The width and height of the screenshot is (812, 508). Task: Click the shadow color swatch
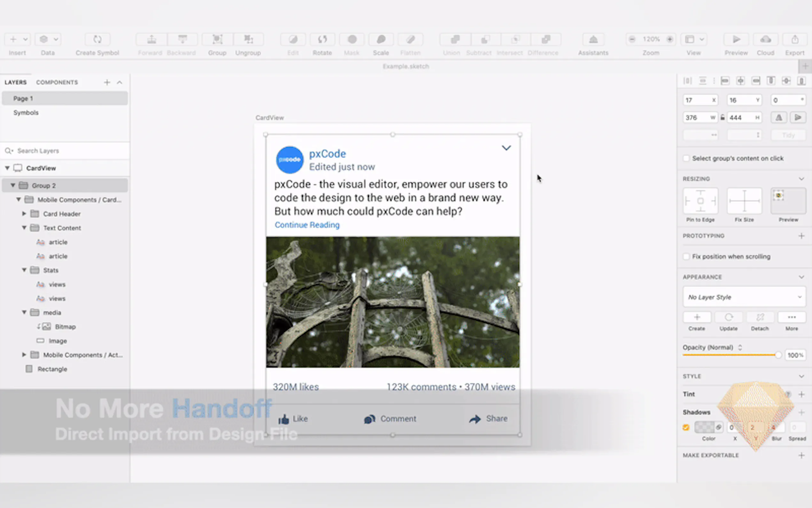tap(705, 427)
